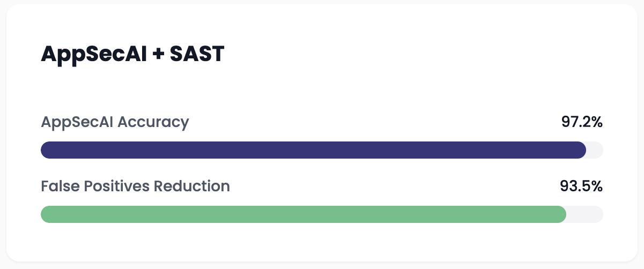Click the right tip of blue filled bar
This screenshot has width=644, height=269.
pos(581,150)
